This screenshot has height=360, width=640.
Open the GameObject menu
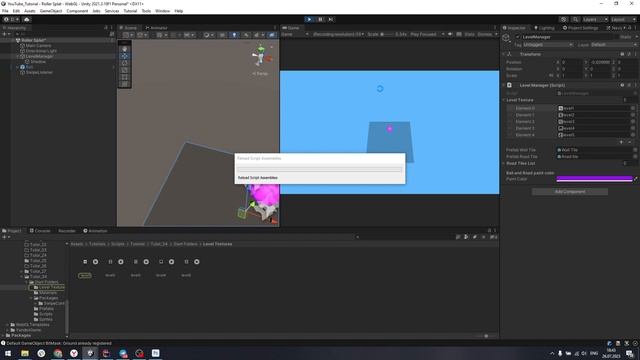(x=51, y=11)
